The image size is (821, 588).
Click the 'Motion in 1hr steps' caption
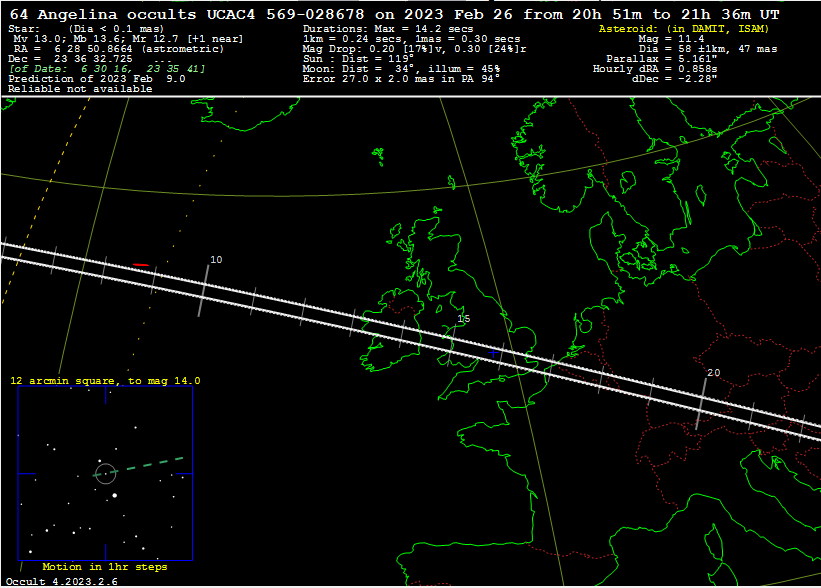105,567
